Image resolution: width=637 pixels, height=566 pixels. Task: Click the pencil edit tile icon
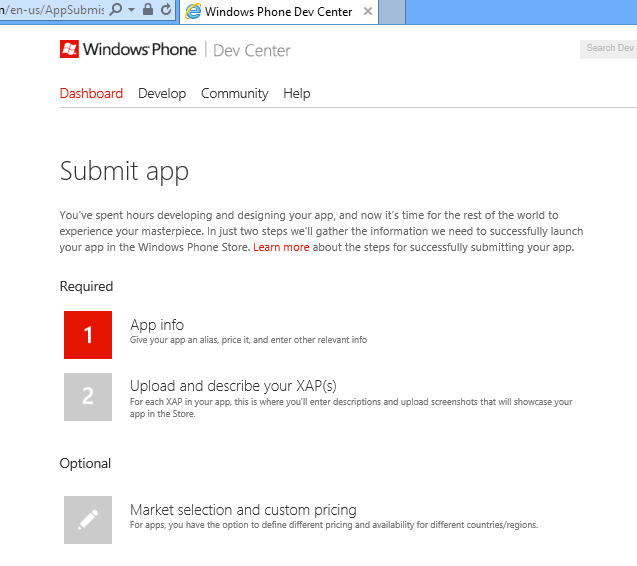coord(88,519)
